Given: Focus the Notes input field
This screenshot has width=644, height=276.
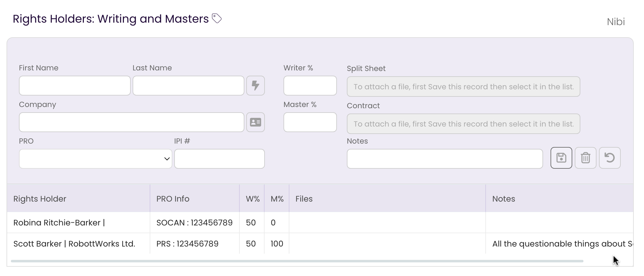Looking at the screenshot, I should pyautogui.click(x=445, y=159).
